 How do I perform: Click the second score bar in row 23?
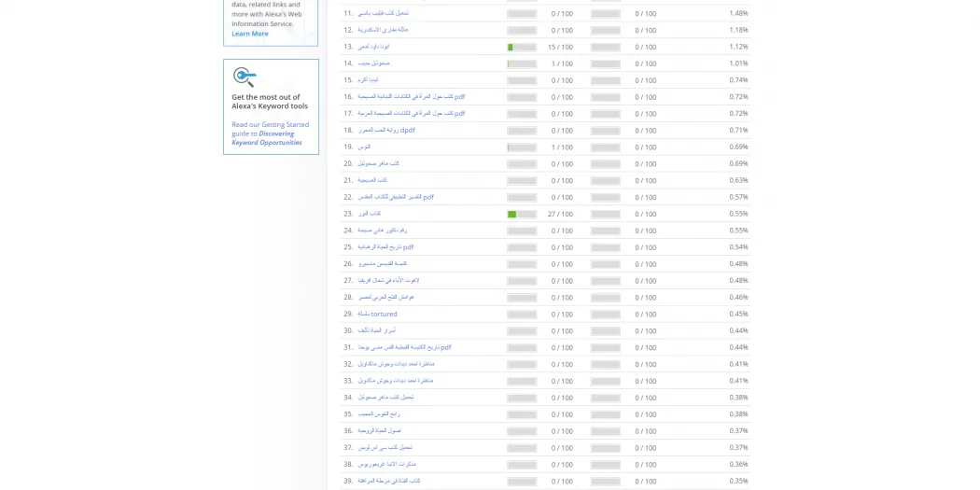click(606, 215)
